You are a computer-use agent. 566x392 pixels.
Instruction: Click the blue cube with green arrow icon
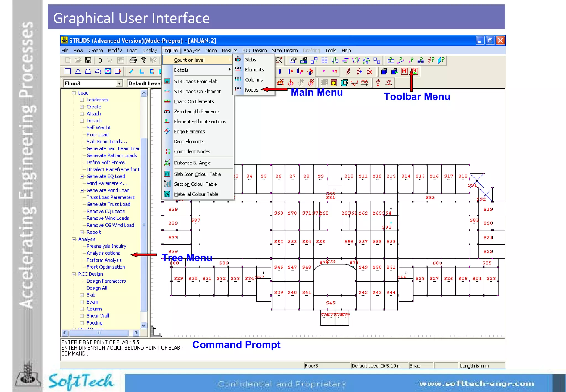(394, 72)
